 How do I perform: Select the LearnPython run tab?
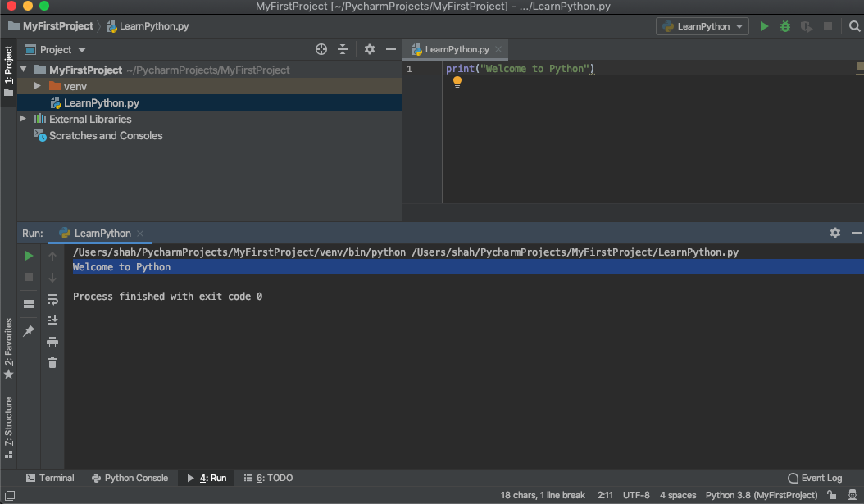click(101, 233)
